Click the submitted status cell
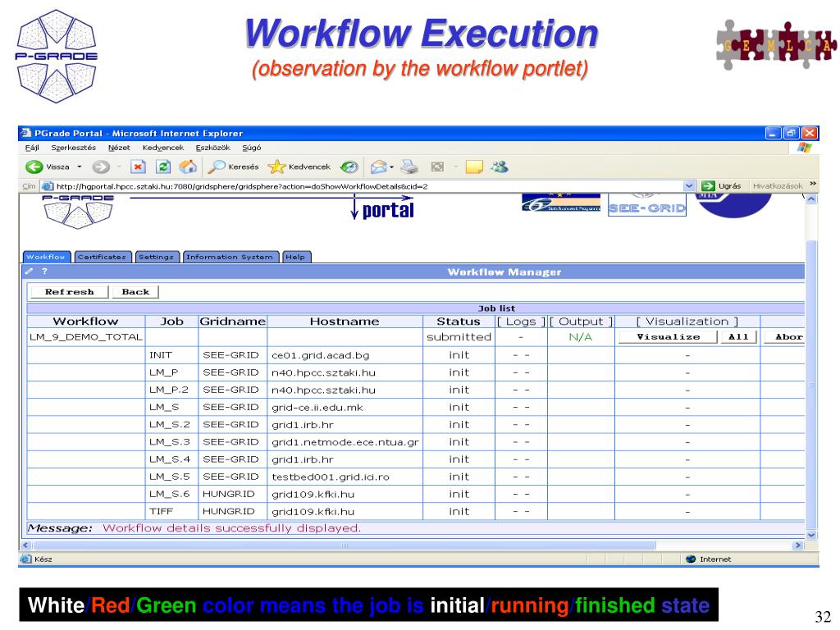The image size is (840, 630). click(x=459, y=337)
